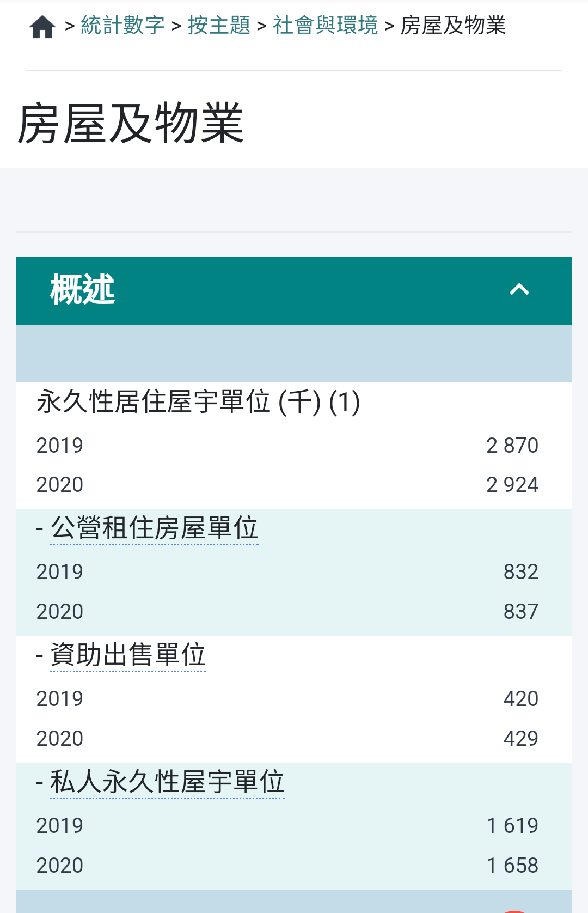The height and width of the screenshot is (913, 588).
Task: Navigate to 按主題 in the breadcrumb
Action: point(219,25)
